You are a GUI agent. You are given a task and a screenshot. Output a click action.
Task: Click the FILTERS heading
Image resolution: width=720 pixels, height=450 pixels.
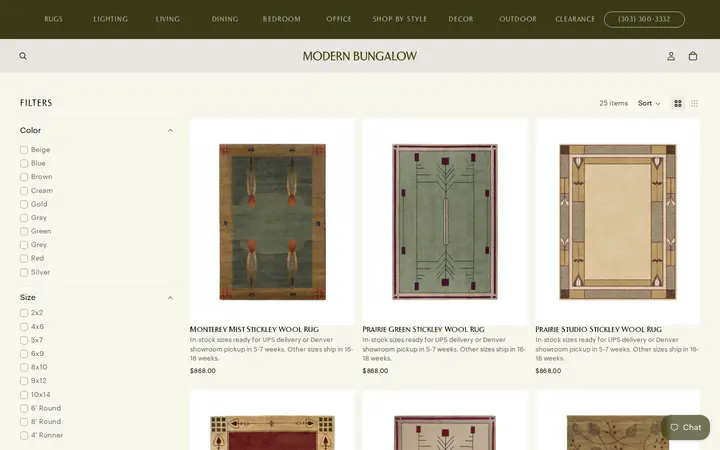[x=36, y=103]
